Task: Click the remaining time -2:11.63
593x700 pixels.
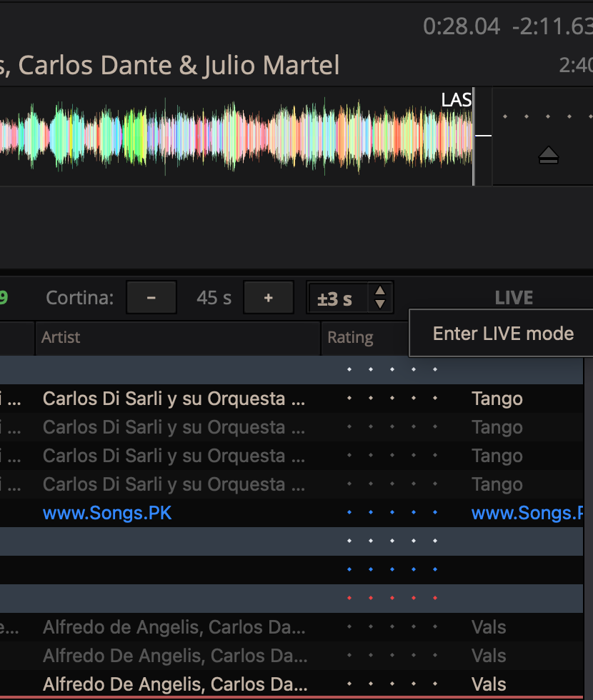Action: click(552, 26)
